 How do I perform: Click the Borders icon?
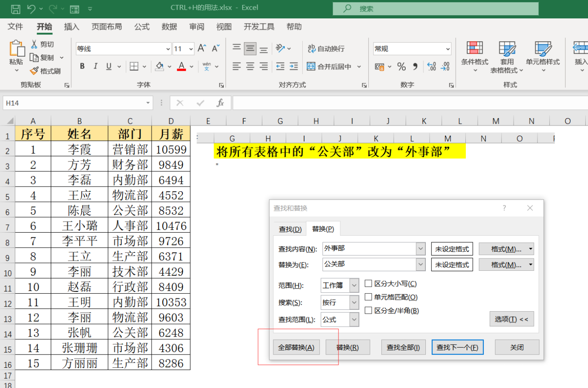[x=134, y=66]
